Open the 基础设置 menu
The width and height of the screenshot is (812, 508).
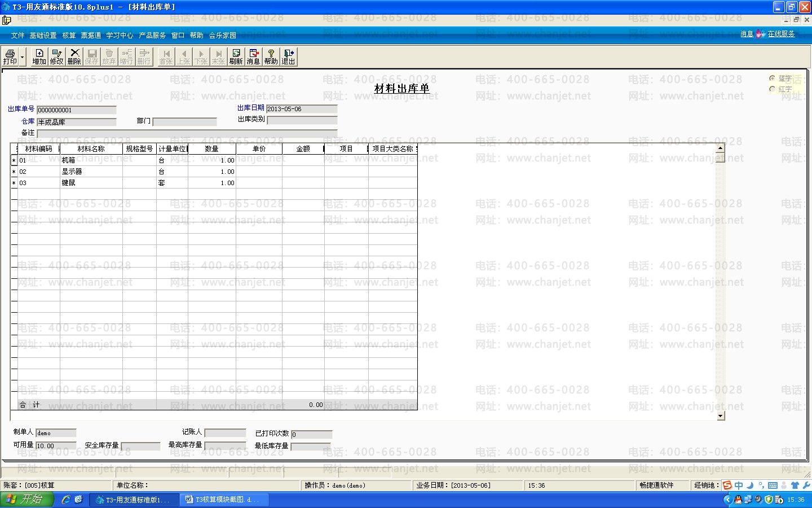pos(43,36)
